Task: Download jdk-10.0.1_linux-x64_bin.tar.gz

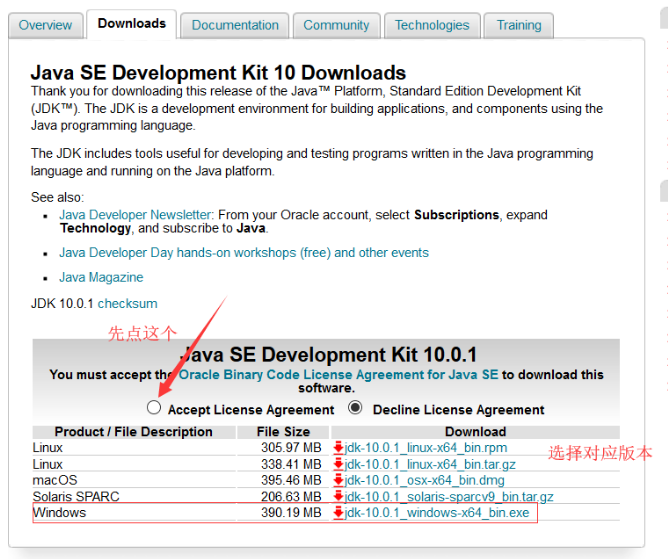Action: click(x=430, y=464)
